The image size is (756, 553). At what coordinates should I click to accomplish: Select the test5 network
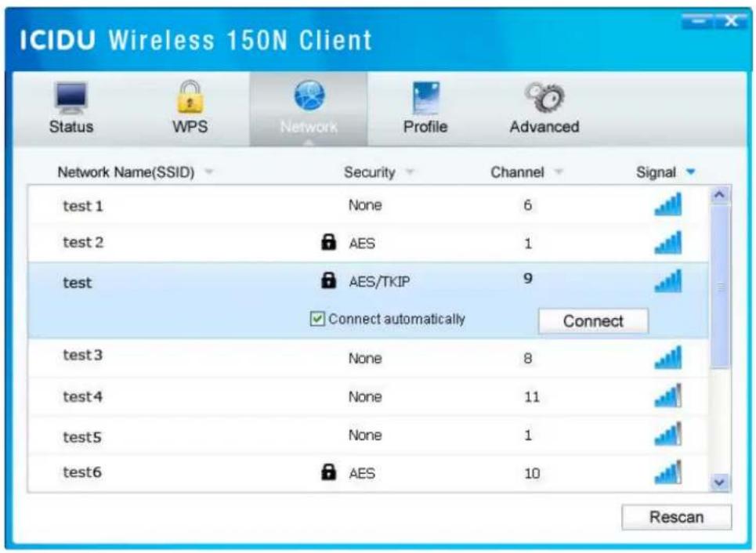point(368,435)
